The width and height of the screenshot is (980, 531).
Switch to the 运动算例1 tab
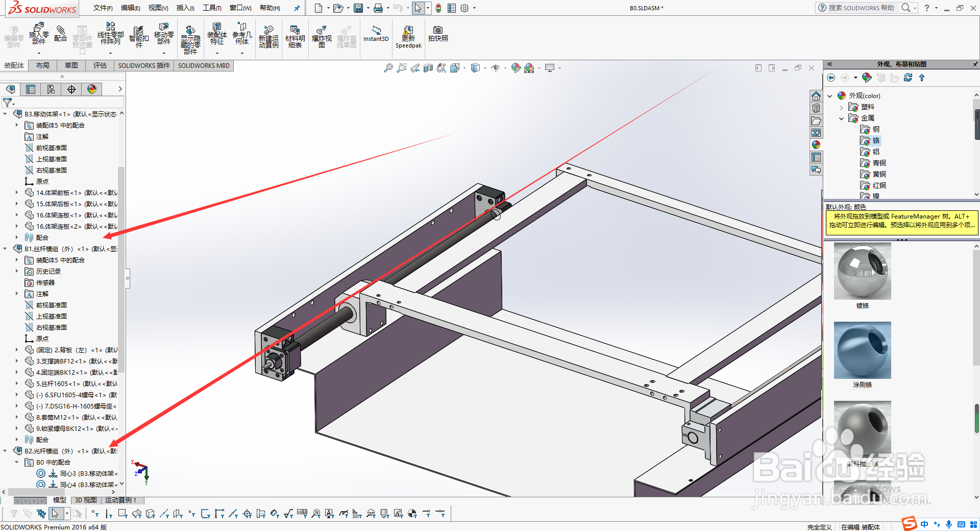[x=121, y=500]
